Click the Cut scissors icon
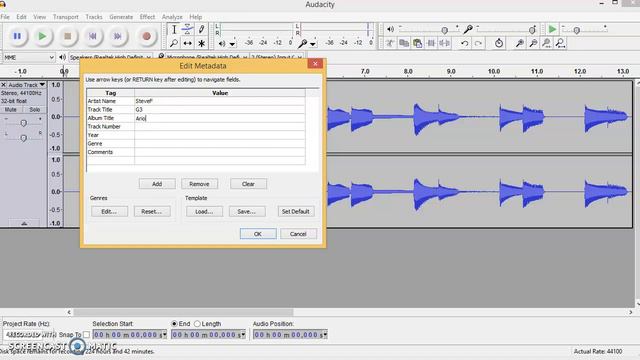 coord(390,43)
